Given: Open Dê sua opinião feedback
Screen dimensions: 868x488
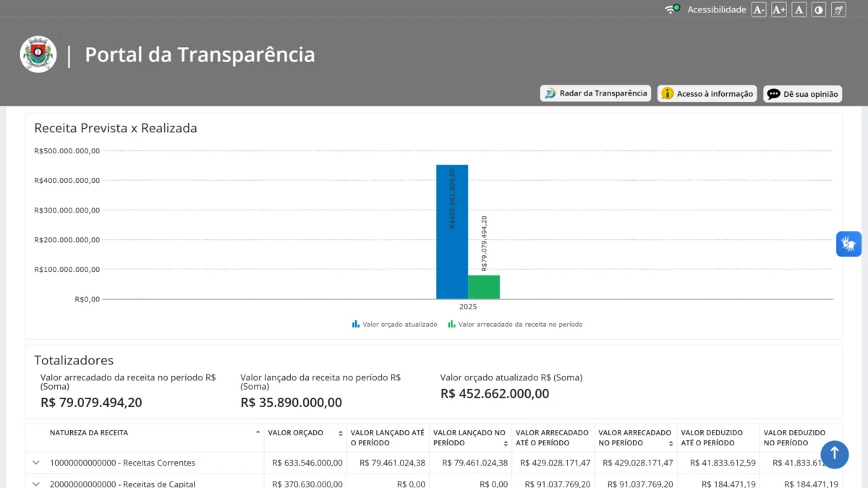Looking at the screenshot, I should [x=803, y=94].
